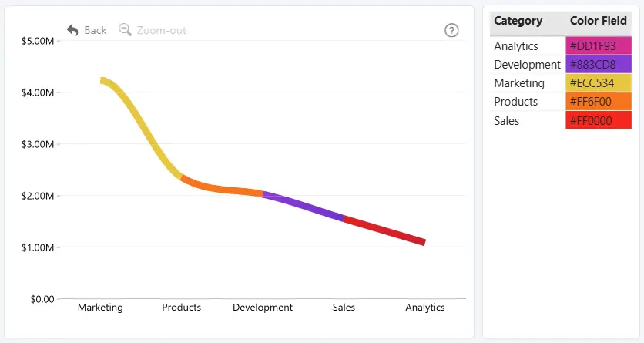Click the Analytics x-axis label

424,308
